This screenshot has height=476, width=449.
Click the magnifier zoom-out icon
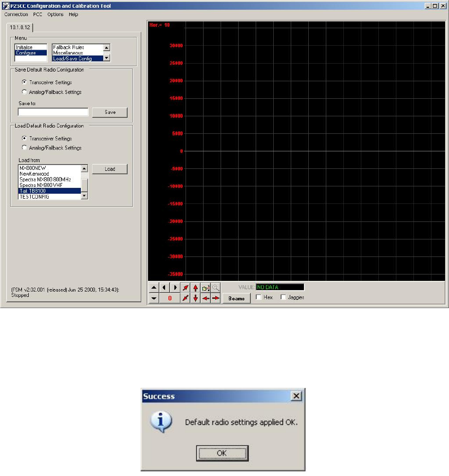tap(216, 288)
